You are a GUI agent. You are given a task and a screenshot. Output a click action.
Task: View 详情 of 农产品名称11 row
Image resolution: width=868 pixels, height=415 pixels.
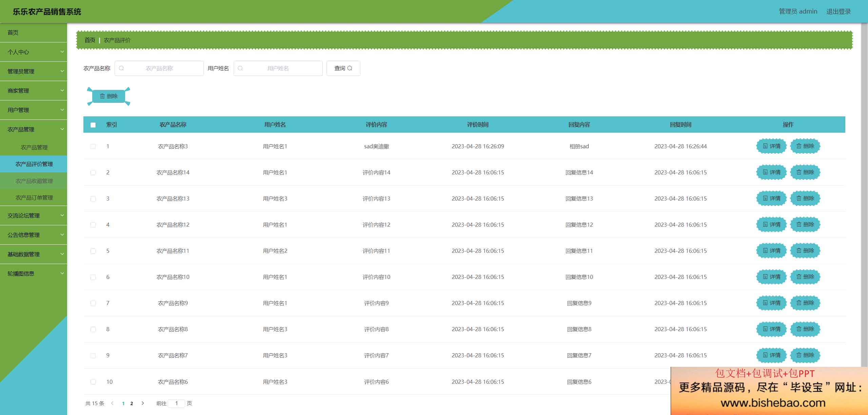coord(771,251)
